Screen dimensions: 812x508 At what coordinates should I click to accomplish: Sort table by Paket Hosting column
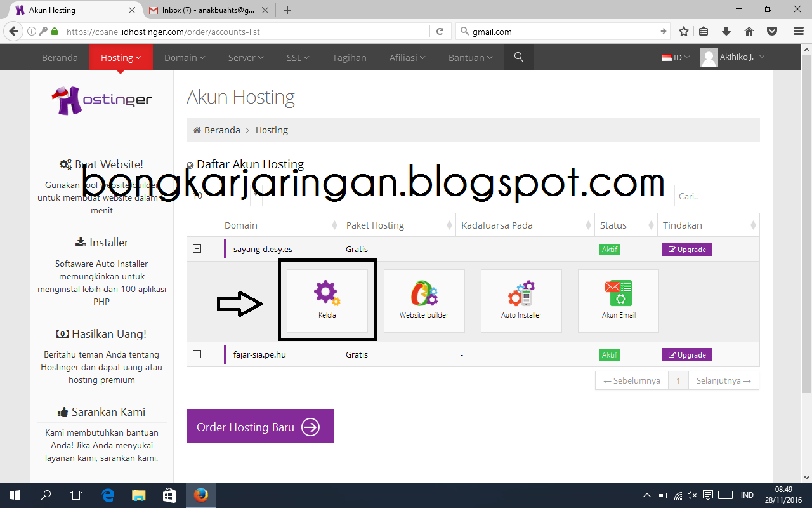click(x=398, y=225)
